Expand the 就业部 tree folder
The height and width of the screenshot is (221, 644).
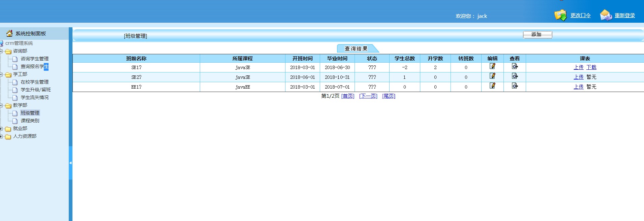click(1, 129)
